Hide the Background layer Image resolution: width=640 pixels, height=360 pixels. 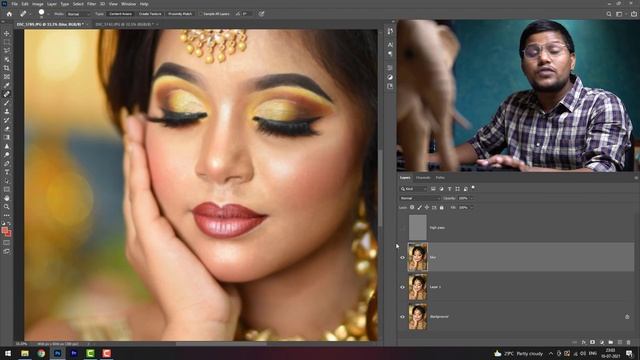402,317
